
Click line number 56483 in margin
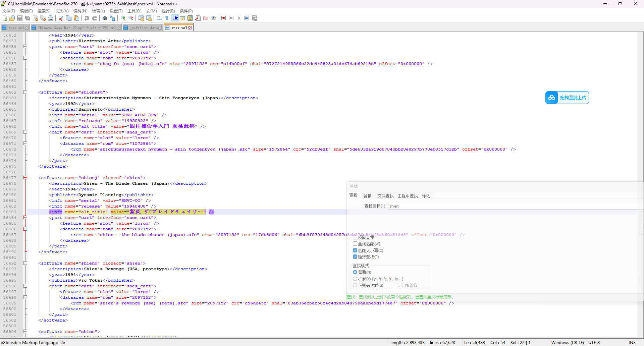tap(10, 212)
